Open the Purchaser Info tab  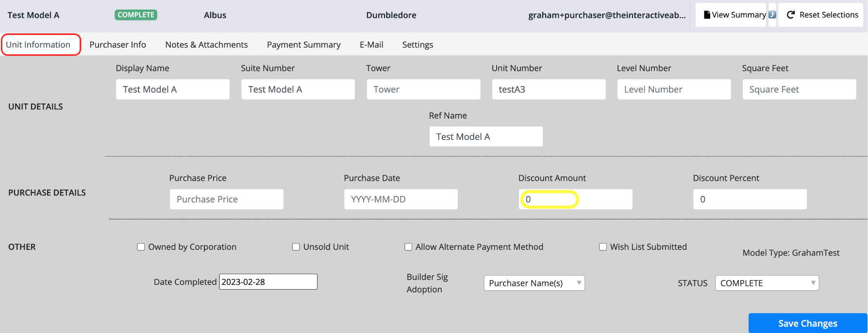117,45
